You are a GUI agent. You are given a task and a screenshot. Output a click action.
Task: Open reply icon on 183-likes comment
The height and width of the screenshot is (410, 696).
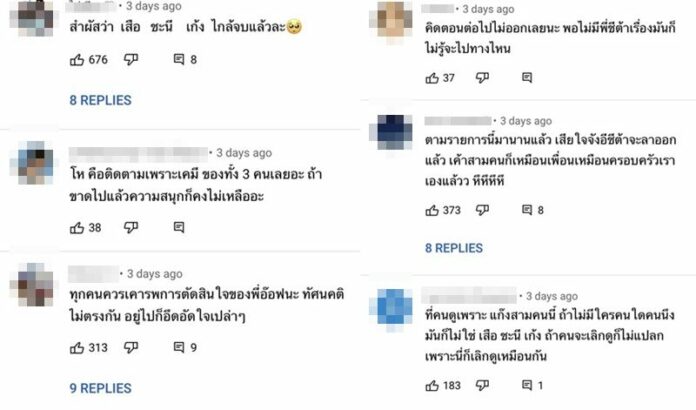(x=527, y=385)
